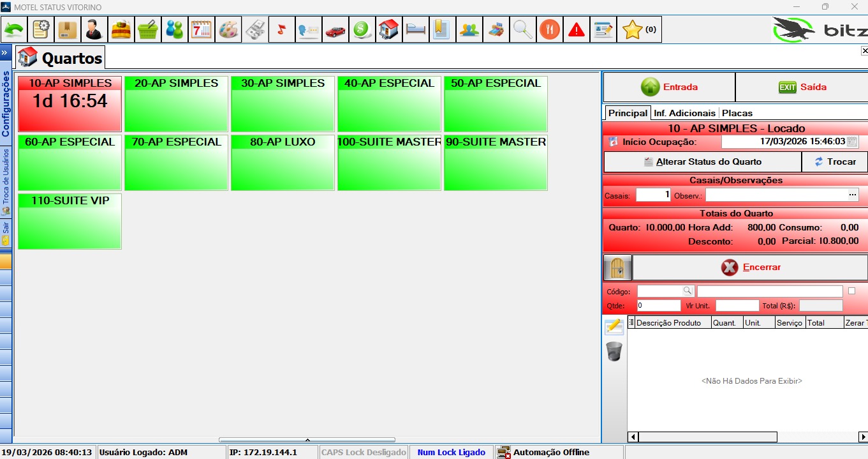Click the green dollar coin icon

[x=362, y=30]
